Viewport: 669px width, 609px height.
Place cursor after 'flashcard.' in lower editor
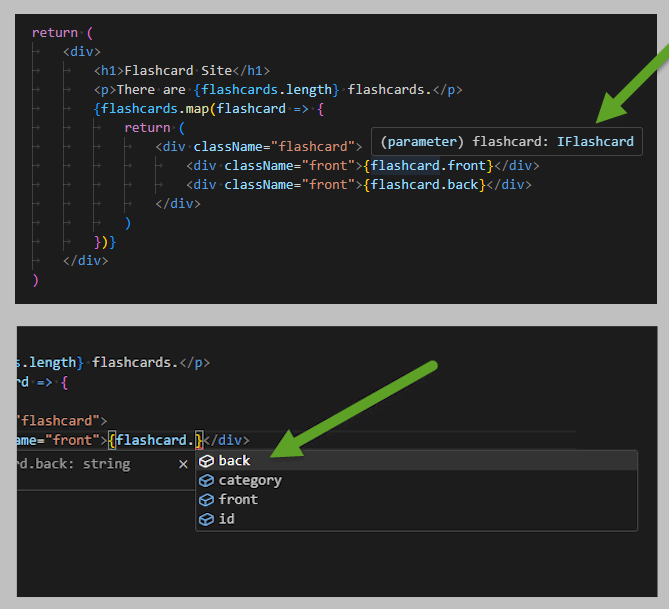[195, 440]
